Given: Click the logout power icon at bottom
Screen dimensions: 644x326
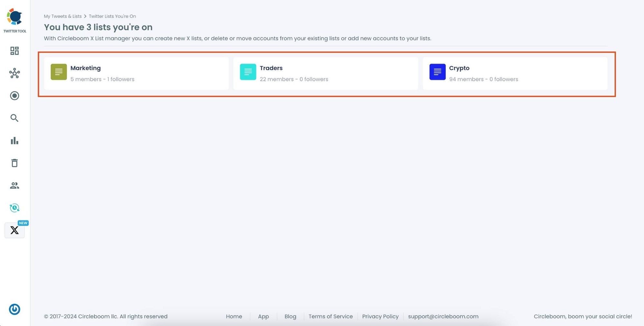Looking at the screenshot, I should (x=14, y=309).
